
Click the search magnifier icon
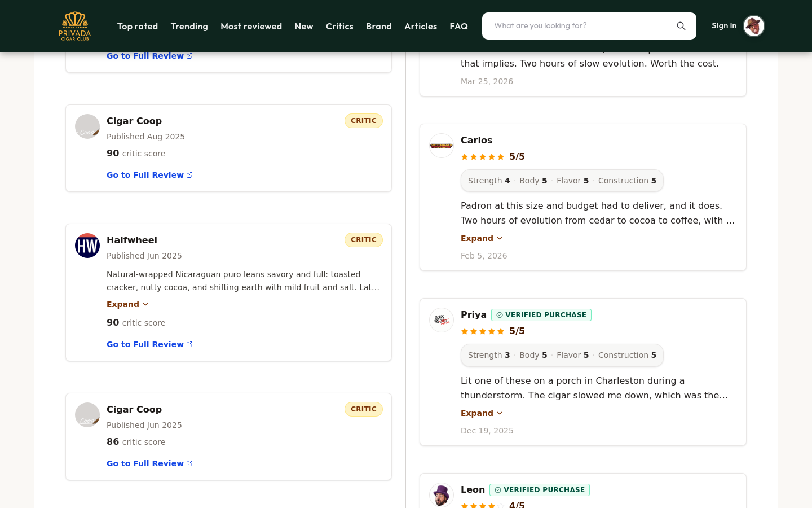tap(681, 26)
